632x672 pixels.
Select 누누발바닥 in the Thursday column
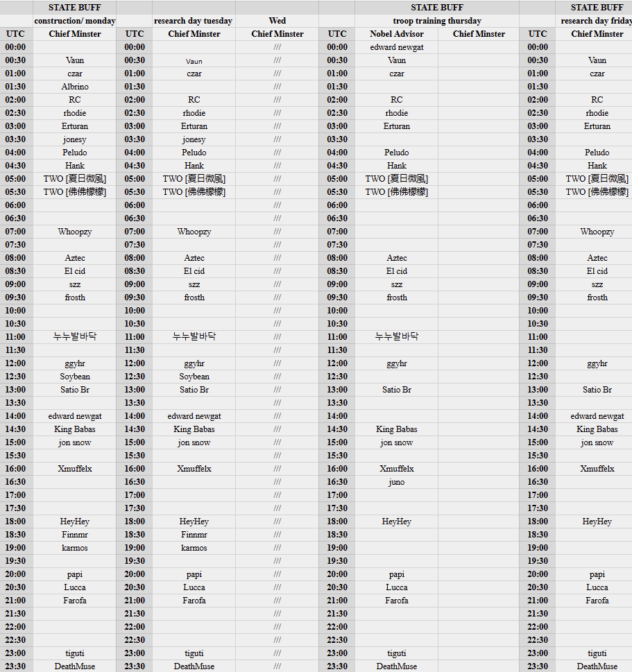point(397,337)
